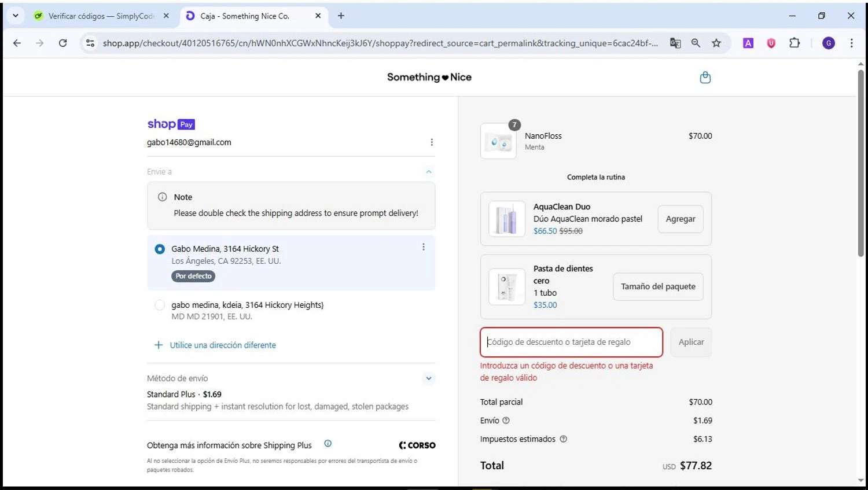Open the red shield extension icon
This screenshot has height=490, width=868.
click(x=771, y=43)
